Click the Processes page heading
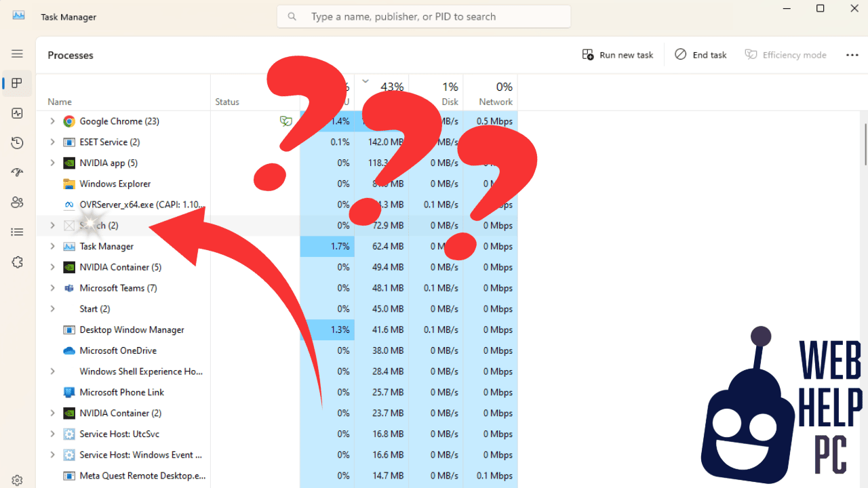868x488 pixels. pyautogui.click(x=71, y=55)
